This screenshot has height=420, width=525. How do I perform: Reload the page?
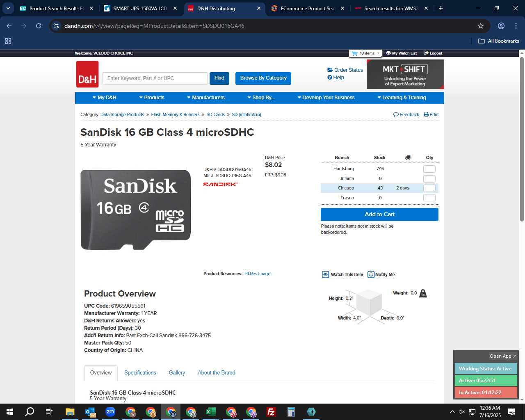point(39,26)
